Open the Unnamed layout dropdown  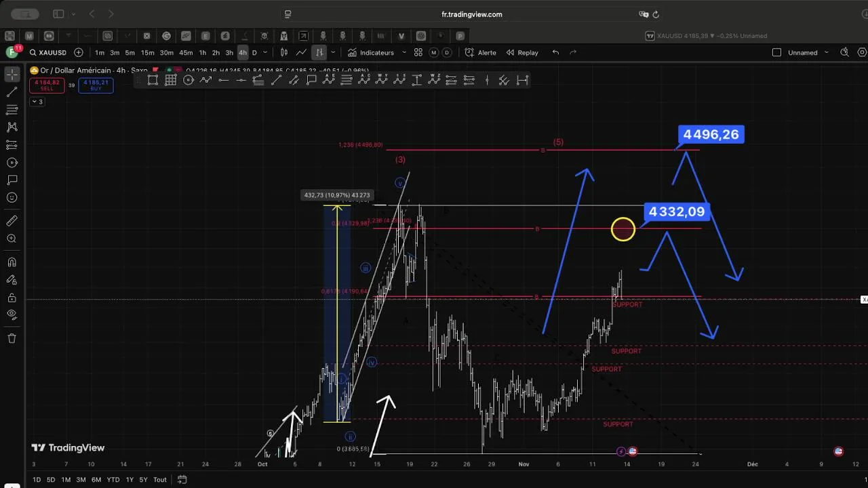[808, 52]
